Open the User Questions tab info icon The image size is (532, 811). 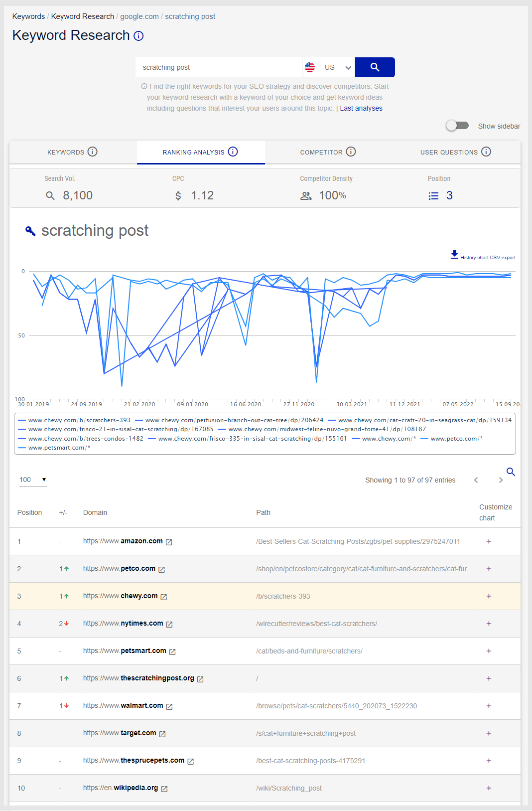[486, 152]
